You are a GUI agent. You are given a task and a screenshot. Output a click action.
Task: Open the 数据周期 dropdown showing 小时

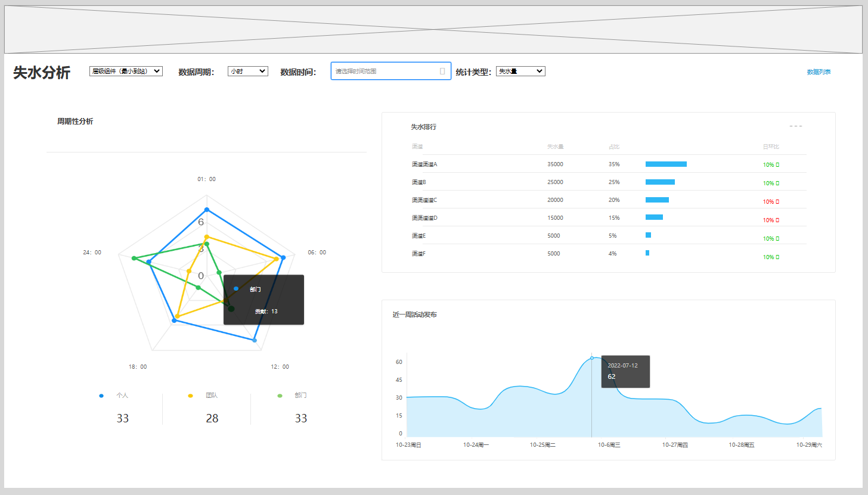pos(248,71)
